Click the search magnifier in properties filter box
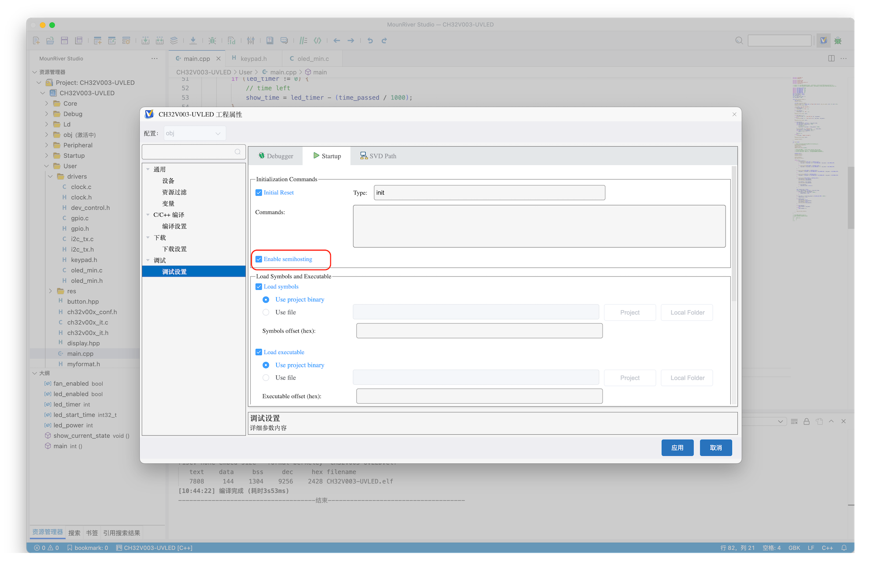The width and height of the screenshot is (881, 588). click(237, 152)
